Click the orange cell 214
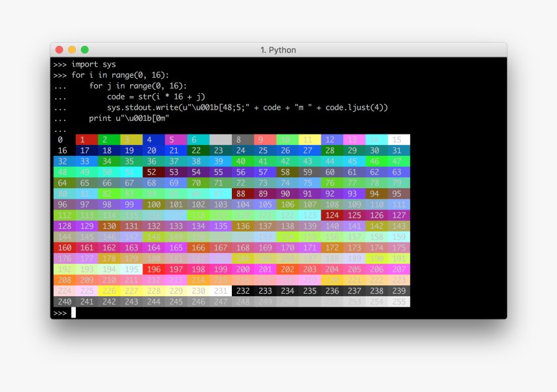The height and width of the screenshot is (392, 557). [198, 280]
